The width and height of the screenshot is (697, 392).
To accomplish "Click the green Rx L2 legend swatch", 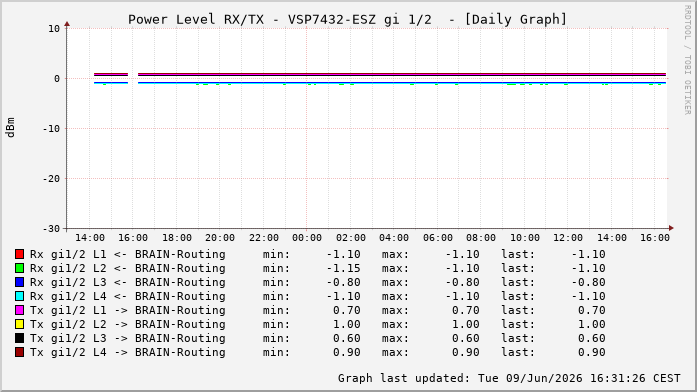I will (19, 268).
